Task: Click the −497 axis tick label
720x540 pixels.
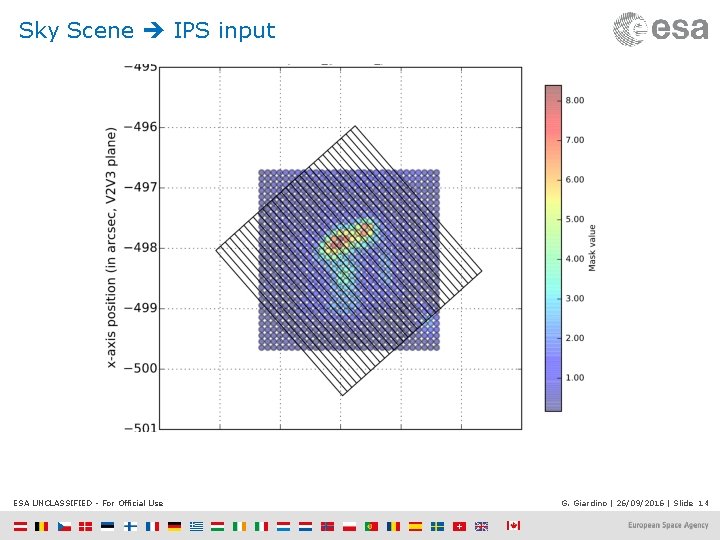Action: coord(141,187)
